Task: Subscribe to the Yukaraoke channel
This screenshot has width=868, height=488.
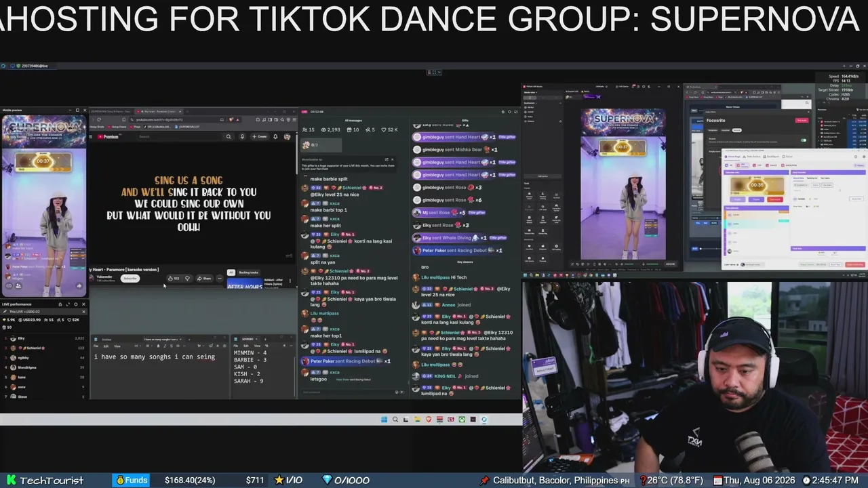Action: point(130,279)
